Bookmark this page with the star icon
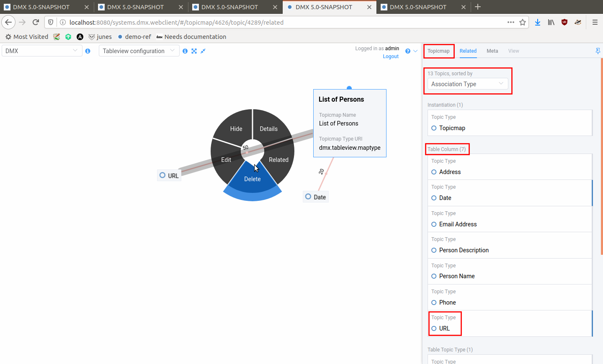 [x=523, y=23]
